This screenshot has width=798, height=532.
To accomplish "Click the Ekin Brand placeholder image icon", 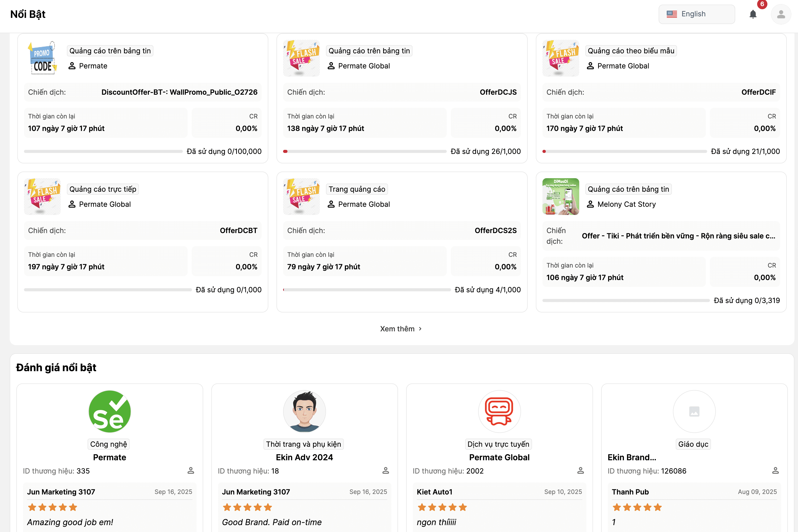I will tap(694, 411).
